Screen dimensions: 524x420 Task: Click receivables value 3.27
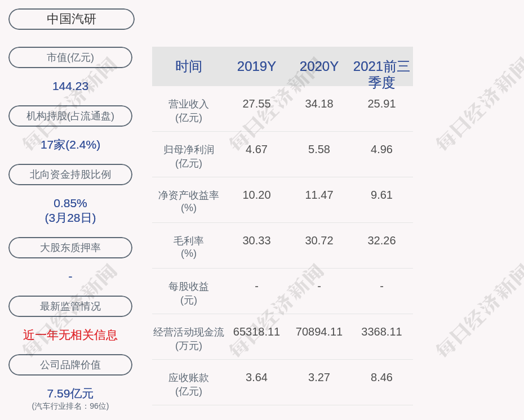[319, 378]
